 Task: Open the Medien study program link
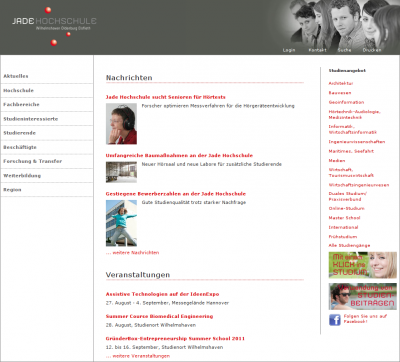tap(337, 161)
